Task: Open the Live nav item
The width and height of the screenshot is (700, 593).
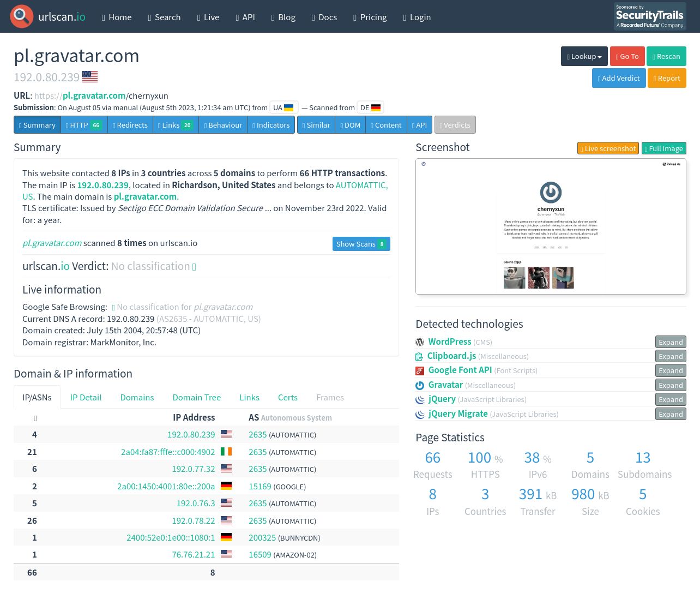Action: pos(208,17)
